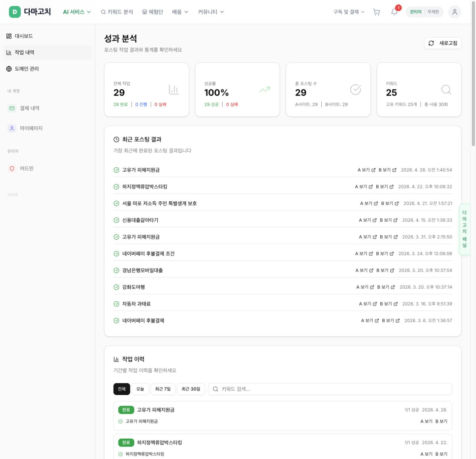The width and height of the screenshot is (476, 459).
Task: Click the 작업 내역 chart icon in sidebar
Action: [9, 52]
